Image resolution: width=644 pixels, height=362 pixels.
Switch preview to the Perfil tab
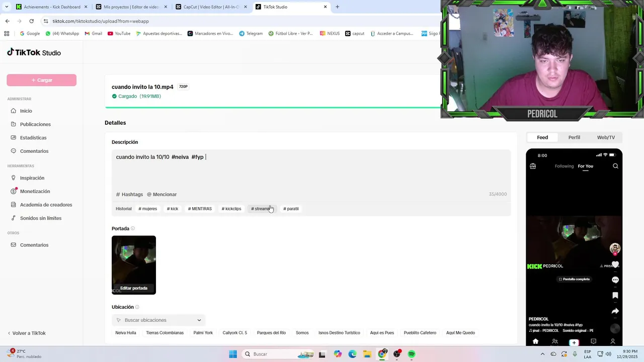click(x=574, y=137)
